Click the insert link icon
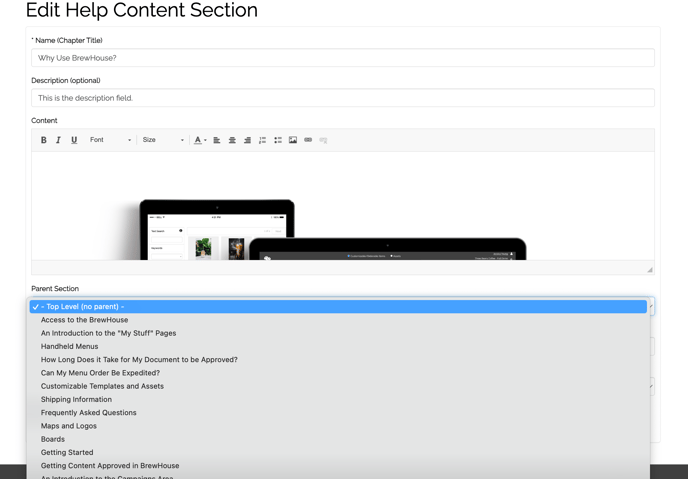Screen dimensions: 688x479 tap(308, 140)
